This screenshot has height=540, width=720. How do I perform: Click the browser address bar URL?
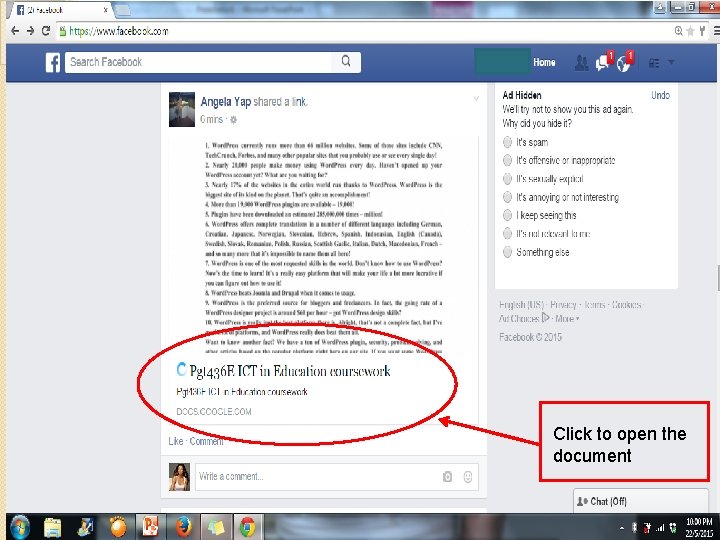point(119,31)
